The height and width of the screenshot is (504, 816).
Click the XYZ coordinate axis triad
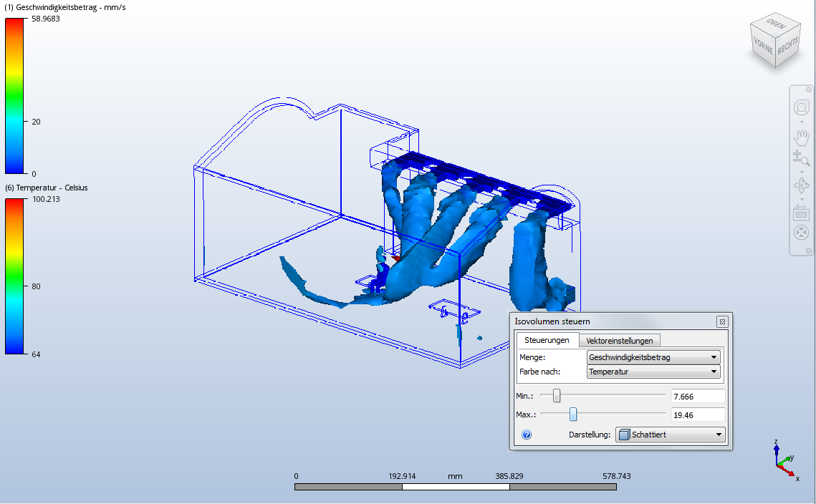785,460
